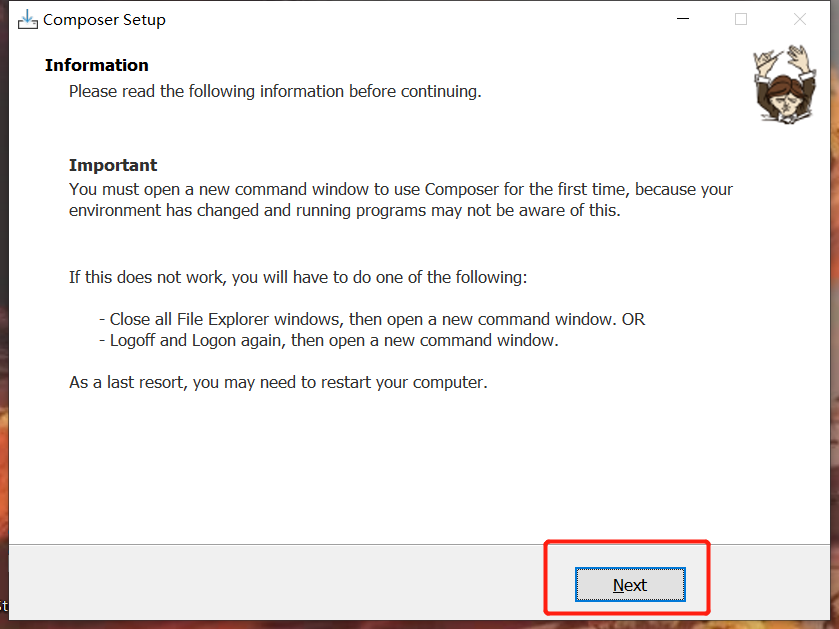839x629 pixels.
Task: Click the Composer Setup installer icon in title bar
Action: point(27,20)
